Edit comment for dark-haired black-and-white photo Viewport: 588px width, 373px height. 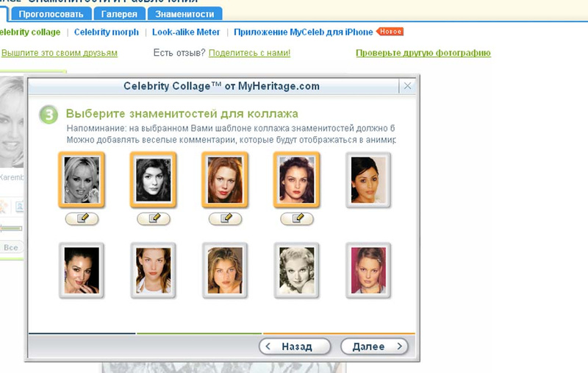(154, 219)
